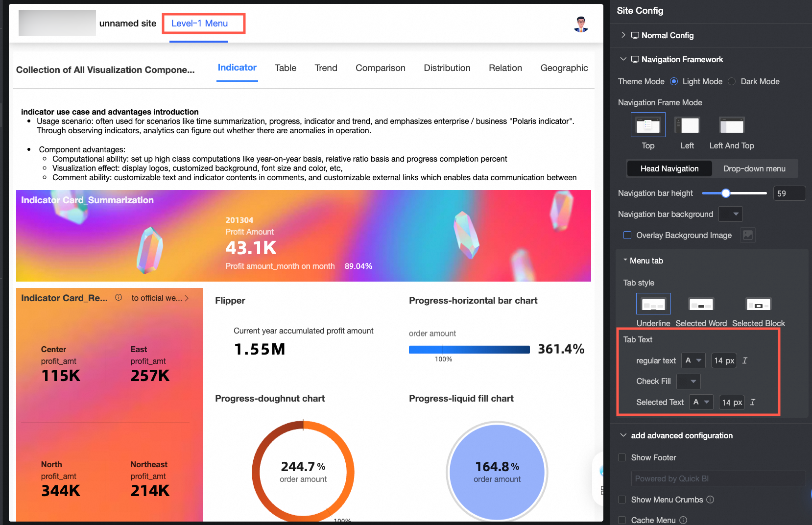Screen dimensions: 812x525
Task: Click the user avatar icon
Action: [581, 24]
